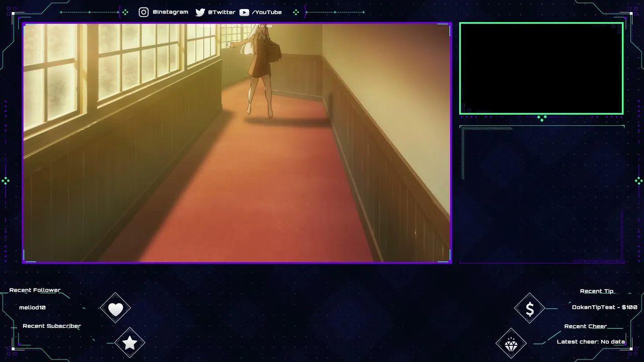Click the Recent Cheer label

tap(586, 326)
